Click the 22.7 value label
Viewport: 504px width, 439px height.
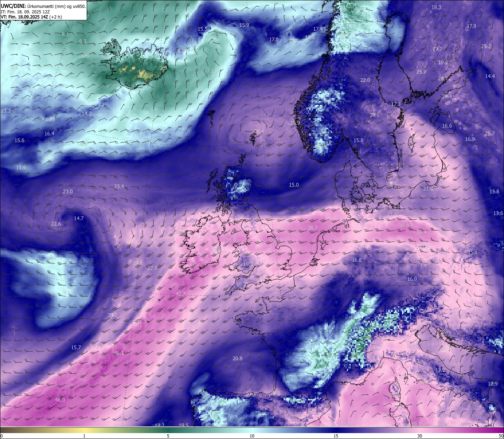[x=152, y=268]
